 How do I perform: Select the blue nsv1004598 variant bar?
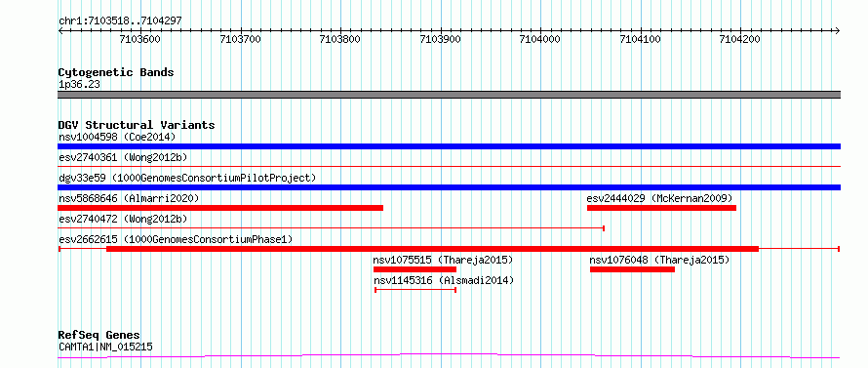click(x=449, y=146)
